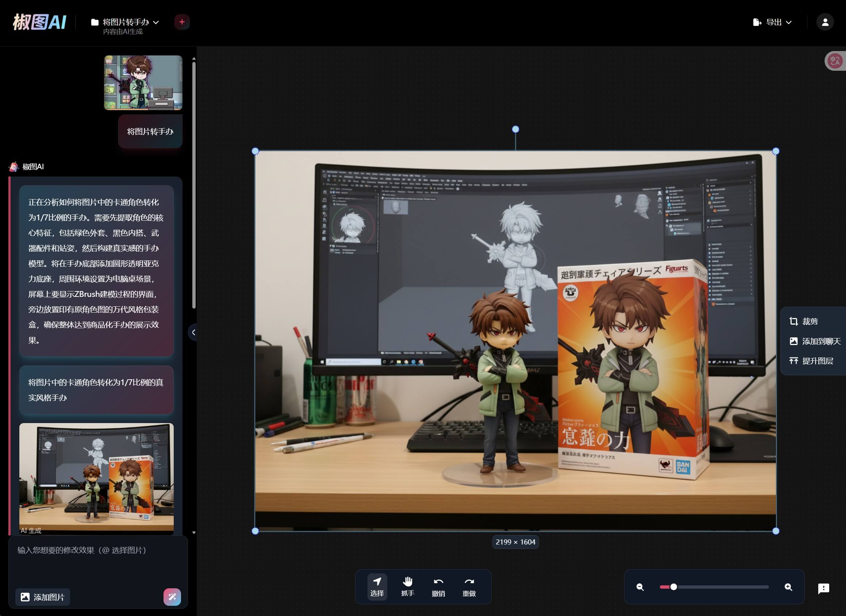Activate the 抓手 hand tool
Viewport: 846px width, 616px height.
coord(408,586)
